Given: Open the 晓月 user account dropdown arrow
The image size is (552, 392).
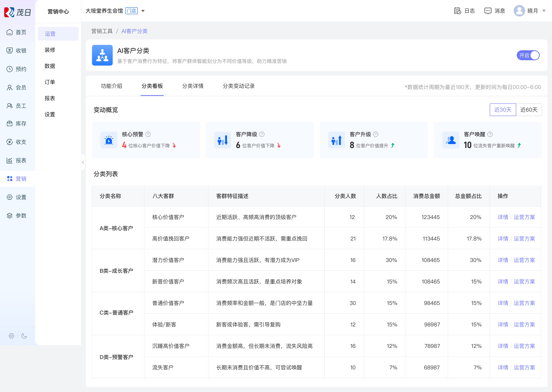Looking at the screenshot, I should 544,11.
